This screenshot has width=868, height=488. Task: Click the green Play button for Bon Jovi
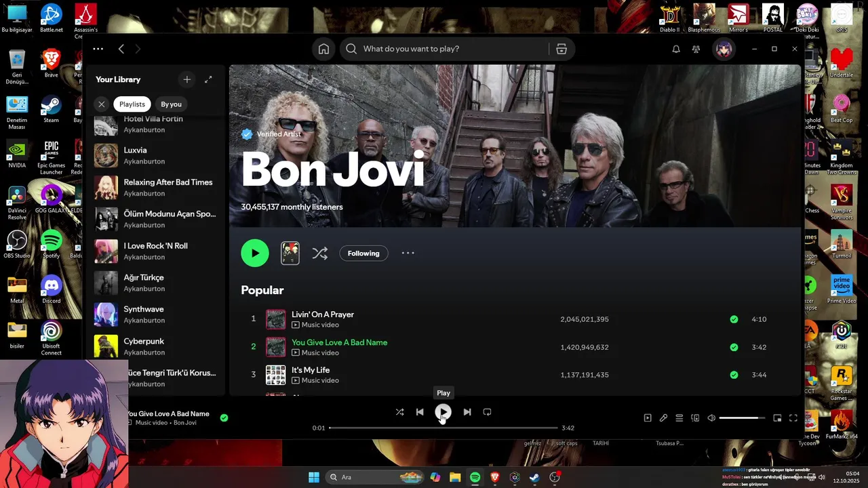click(255, 253)
